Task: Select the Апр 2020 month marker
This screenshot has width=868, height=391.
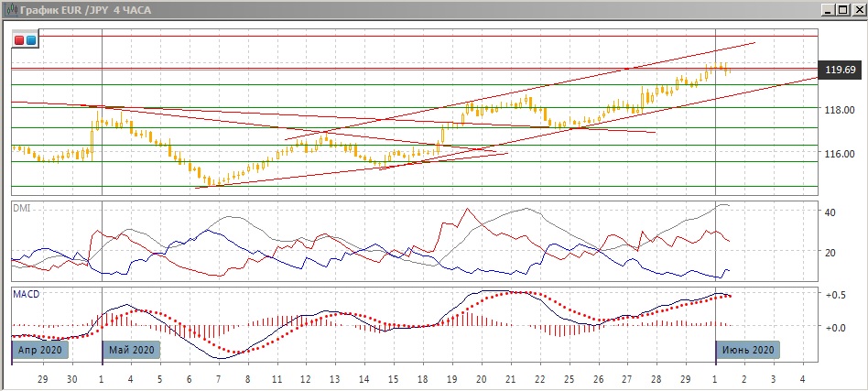Action: pos(38,350)
